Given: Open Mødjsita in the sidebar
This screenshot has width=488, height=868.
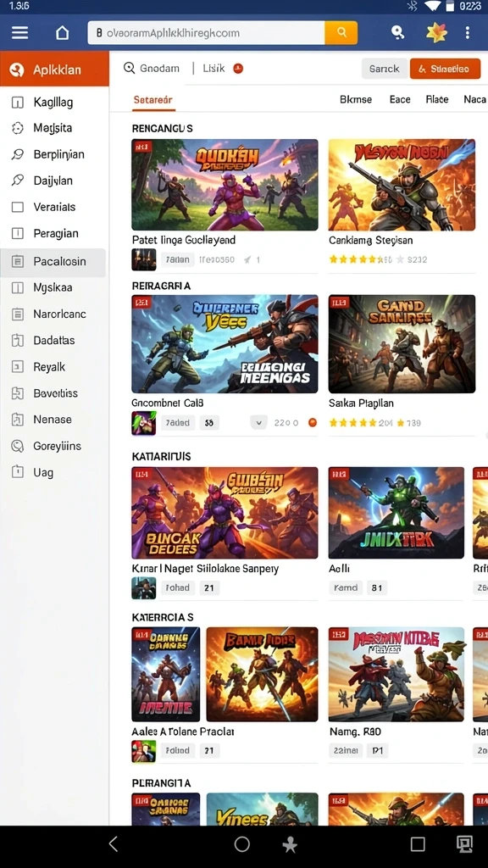Looking at the screenshot, I should [x=53, y=128].
